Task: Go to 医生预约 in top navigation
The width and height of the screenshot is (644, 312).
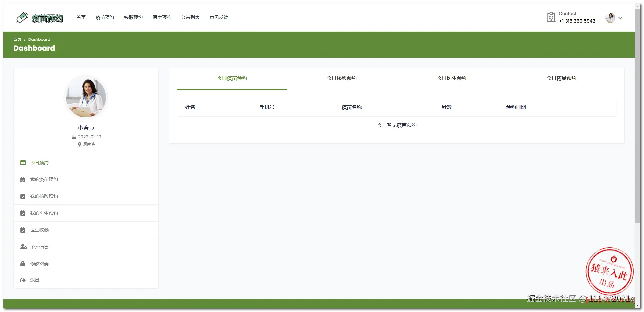Action: coord(162,17)
